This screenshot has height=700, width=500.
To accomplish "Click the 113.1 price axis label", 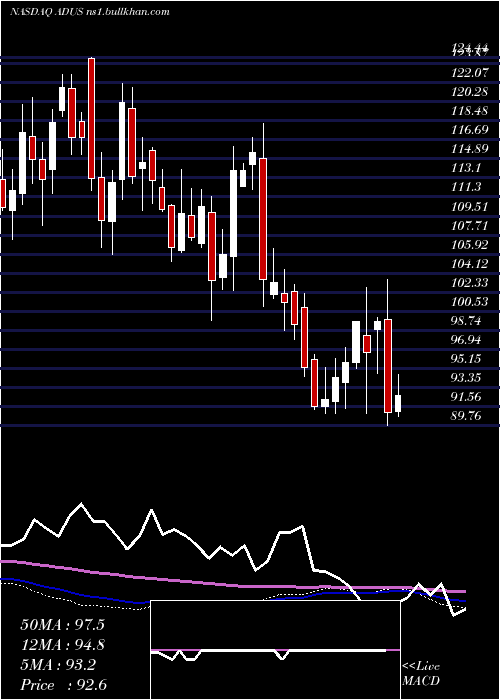I will (x=467, y=168).
